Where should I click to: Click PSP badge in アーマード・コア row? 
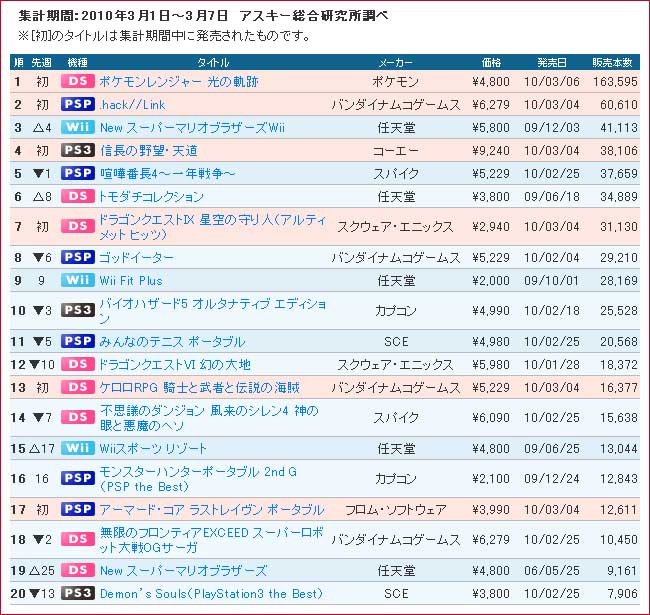point(78,509)
